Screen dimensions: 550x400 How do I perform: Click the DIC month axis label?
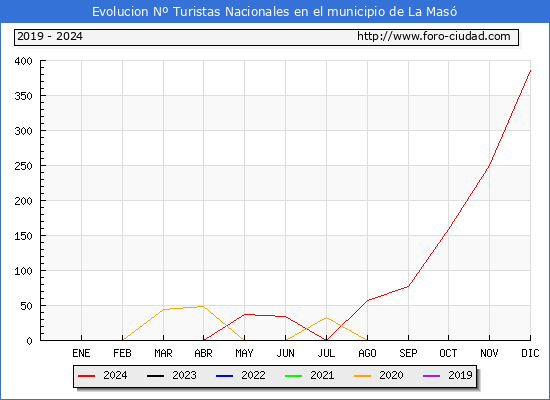pos(530,353)
